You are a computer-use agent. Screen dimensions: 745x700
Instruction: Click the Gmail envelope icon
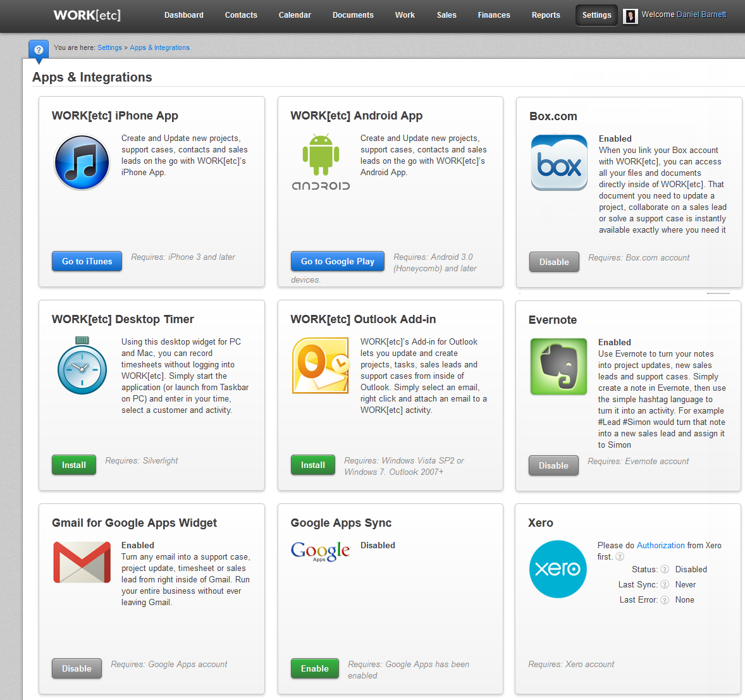[x=82, y=562]
